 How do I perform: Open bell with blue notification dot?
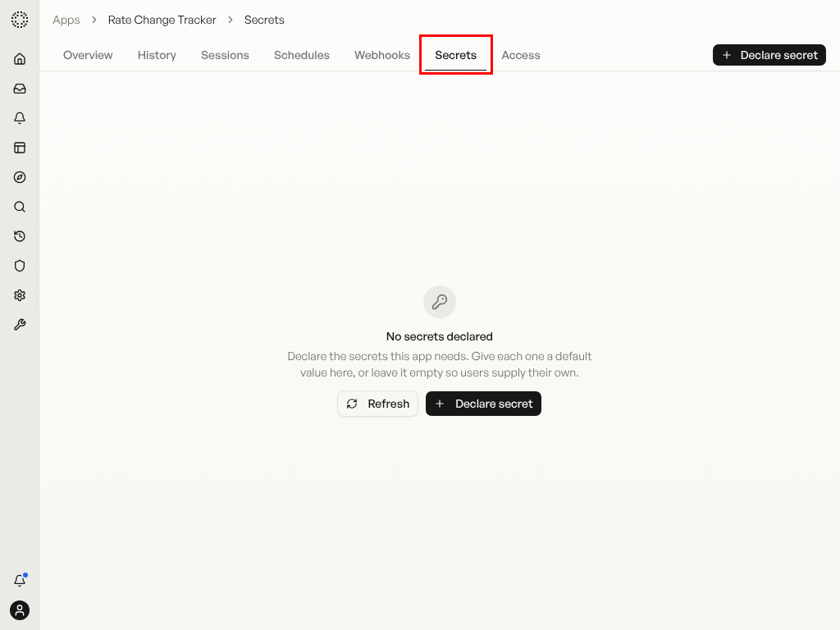(20, 580)
